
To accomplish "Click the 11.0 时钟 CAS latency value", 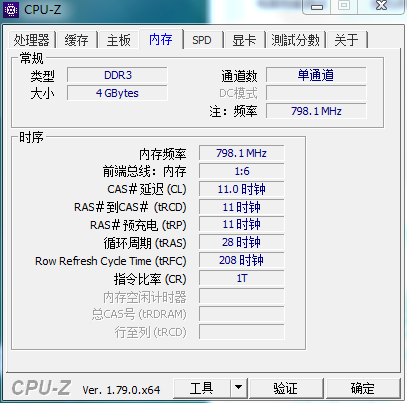I will coord(242,189).
